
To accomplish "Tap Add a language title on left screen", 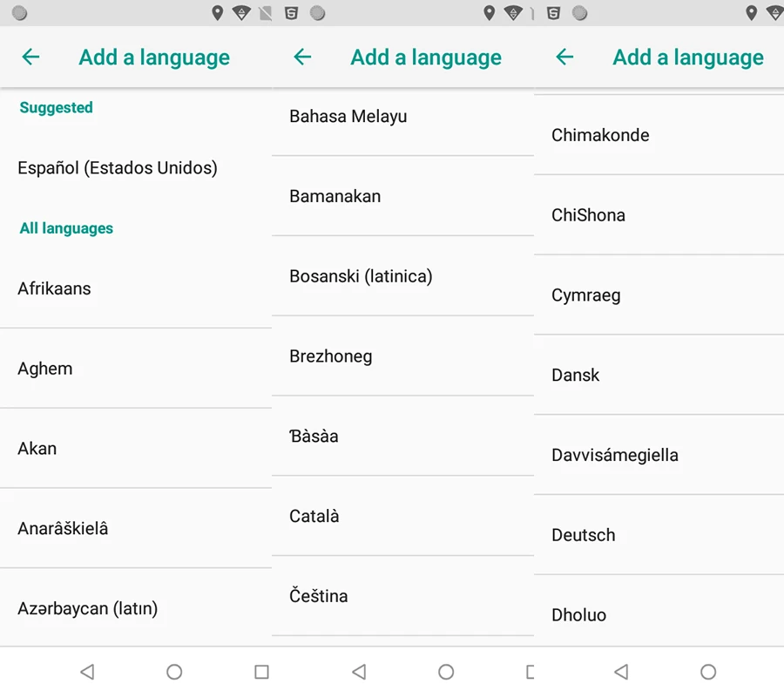I will click(154, 58).
